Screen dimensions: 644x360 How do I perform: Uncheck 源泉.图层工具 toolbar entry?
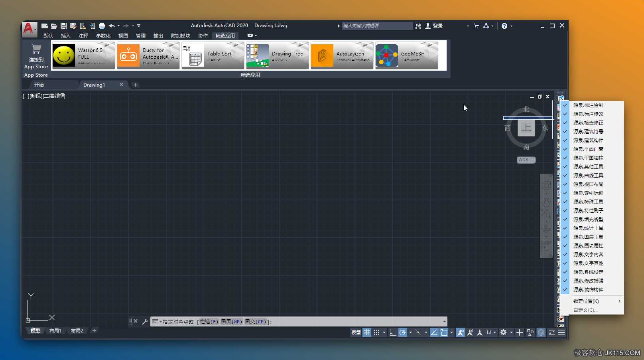point(592,237)
